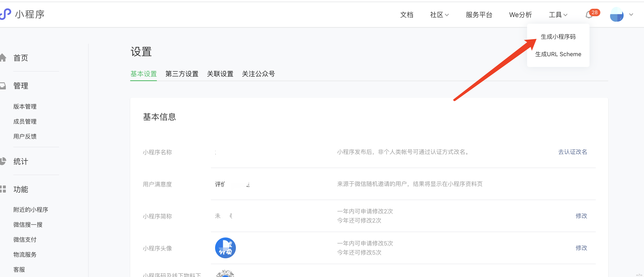This screenshot has width=644, height=277.
Task: Open the account dropdown arrow beside avatar
Action: click(x=631, y=15)
